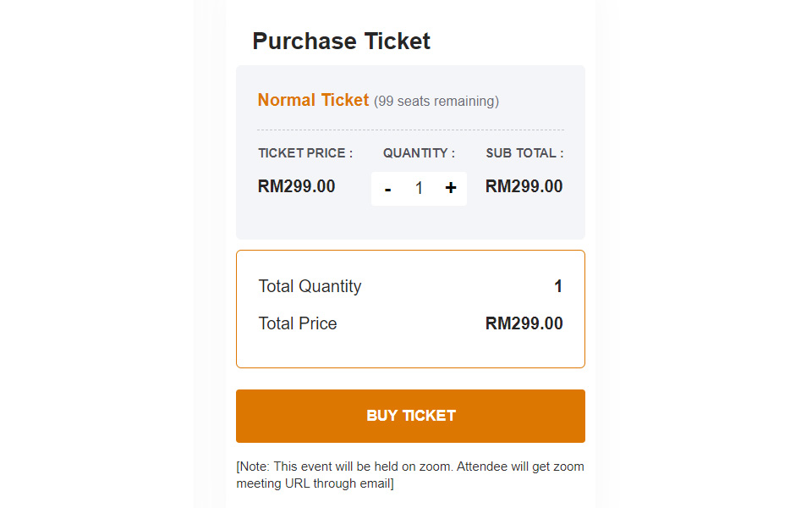Click the TICKET PRICE label

click(305, 153)
